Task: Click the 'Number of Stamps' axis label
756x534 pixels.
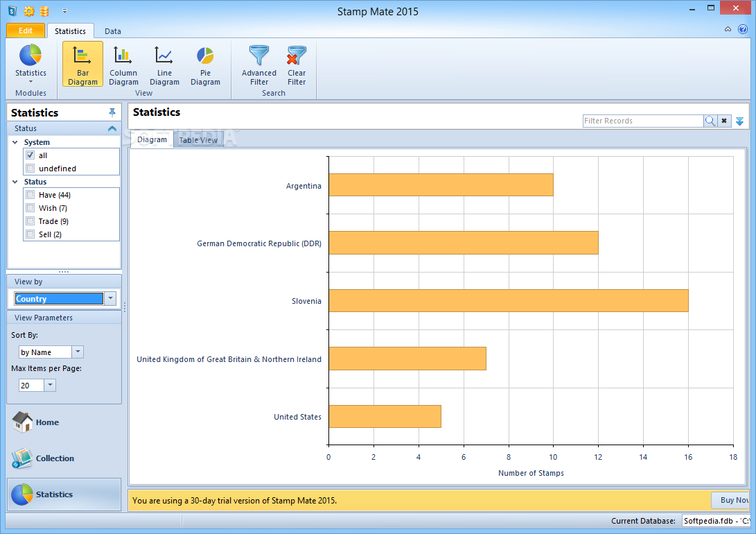Action: (x=531, y=473)
